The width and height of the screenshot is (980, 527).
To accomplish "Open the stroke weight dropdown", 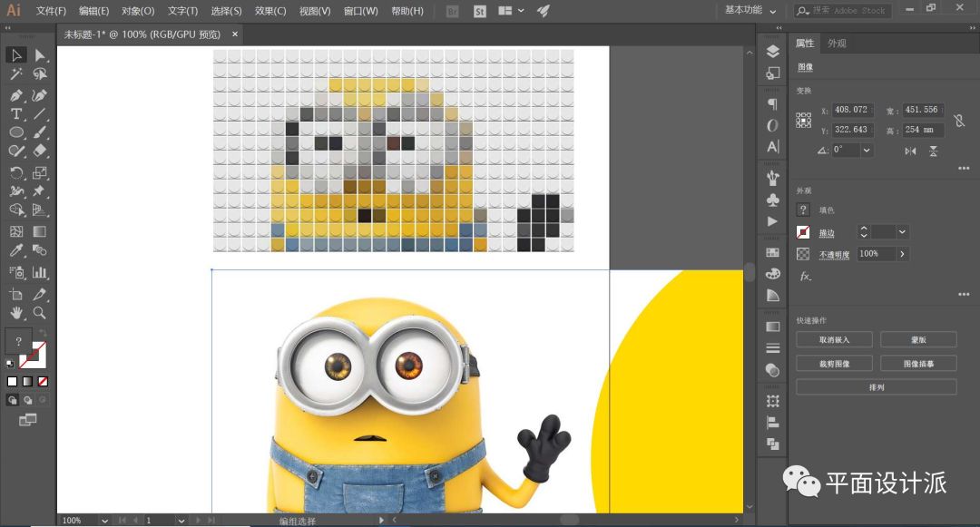I will (902, 232).
